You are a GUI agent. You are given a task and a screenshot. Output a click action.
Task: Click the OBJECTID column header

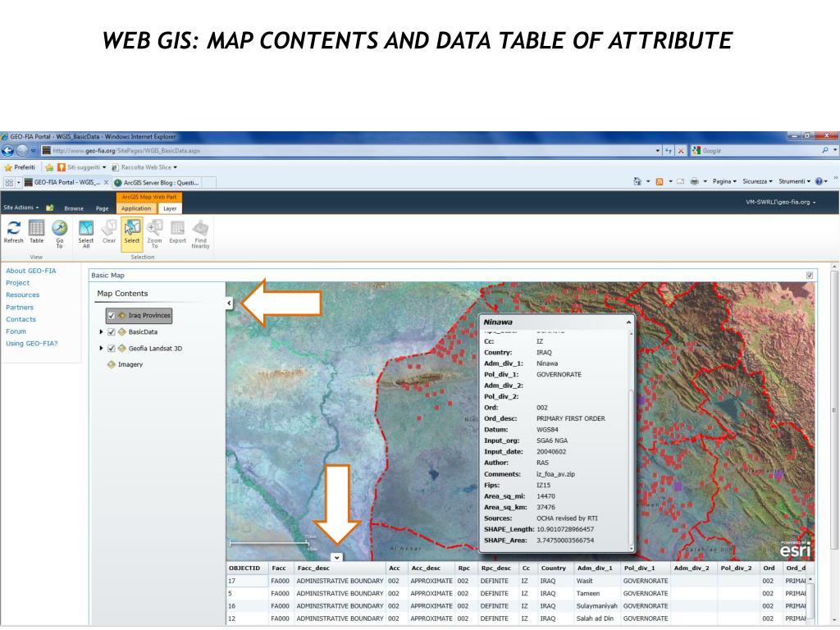(x=244, y=568)
